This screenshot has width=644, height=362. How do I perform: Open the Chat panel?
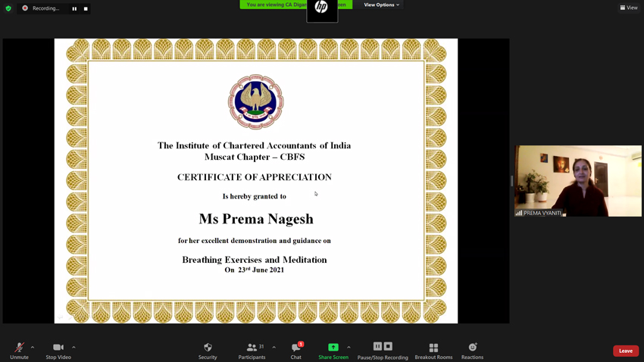coord(295,351)
